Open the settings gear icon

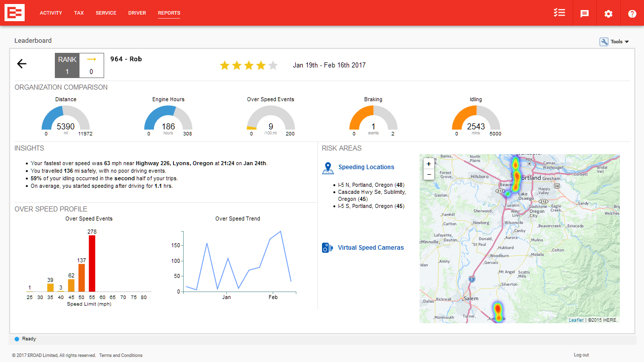point(608,14)
